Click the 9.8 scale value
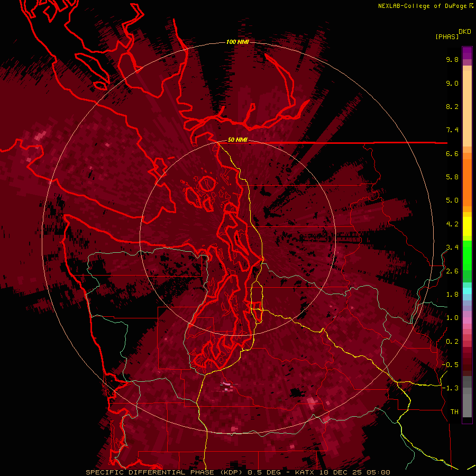The image size is (476, 476). (x=452, y=59)
